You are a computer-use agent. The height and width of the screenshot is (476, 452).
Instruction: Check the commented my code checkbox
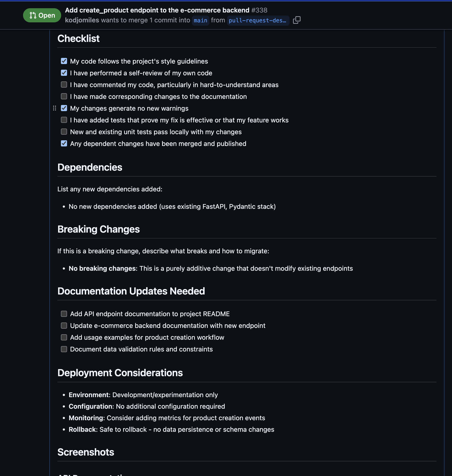pyautogui.click(x=64, y=85)
